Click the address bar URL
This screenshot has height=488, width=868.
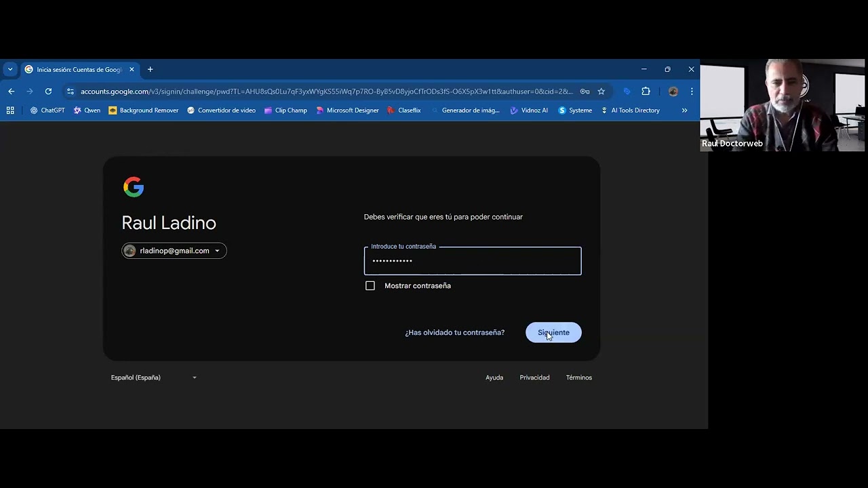(326, 91)
